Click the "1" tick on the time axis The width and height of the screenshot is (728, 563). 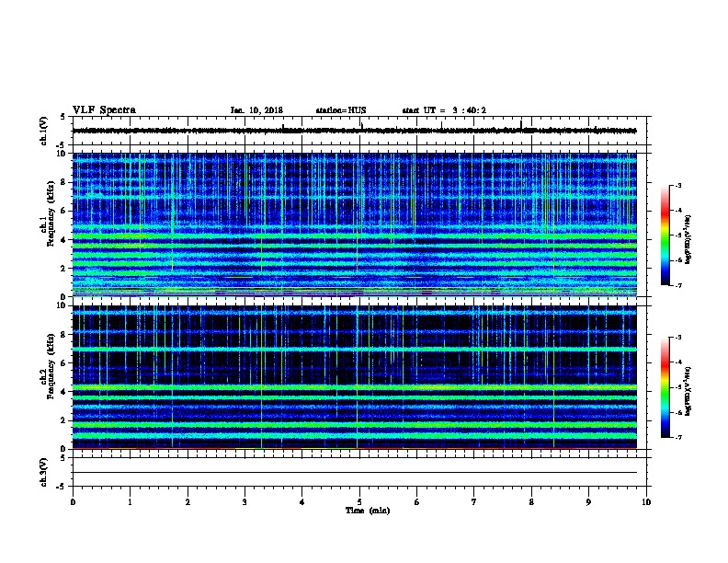click(x=130, y=502)
